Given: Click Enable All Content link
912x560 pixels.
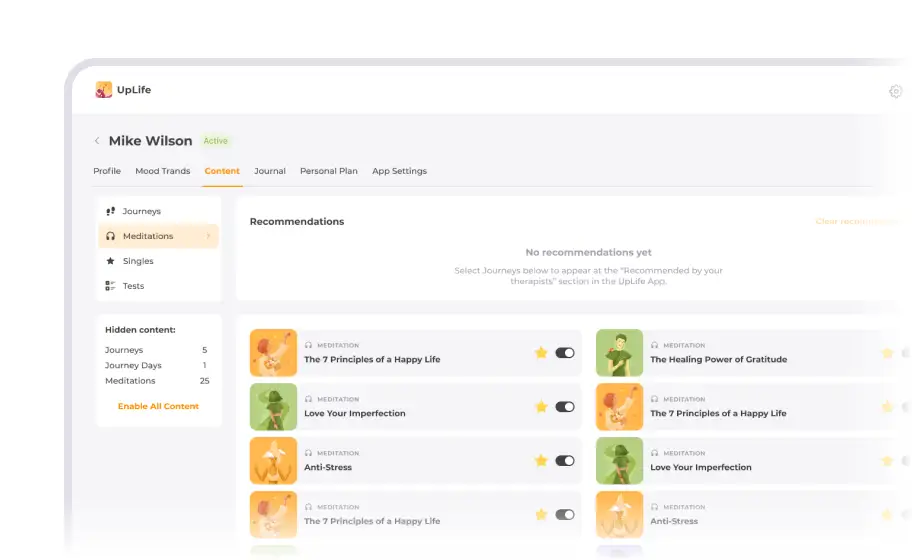Looking at the screenshot, I should [158, 406].
